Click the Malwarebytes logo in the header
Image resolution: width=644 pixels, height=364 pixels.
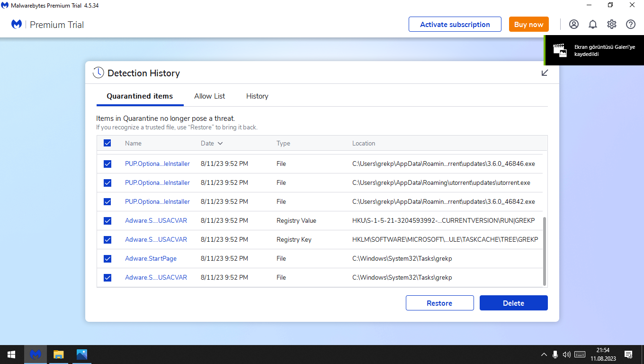pos(17,24)
